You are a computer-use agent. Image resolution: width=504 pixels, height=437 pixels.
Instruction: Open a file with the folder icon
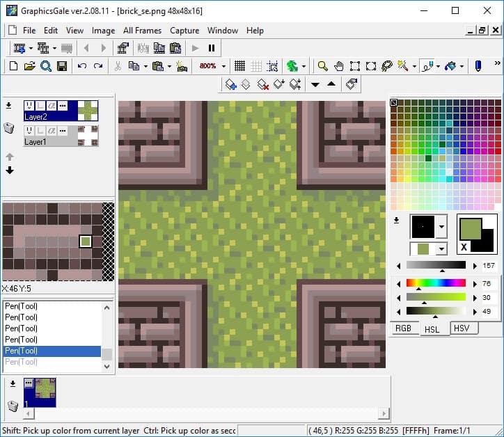pos(29,66)
